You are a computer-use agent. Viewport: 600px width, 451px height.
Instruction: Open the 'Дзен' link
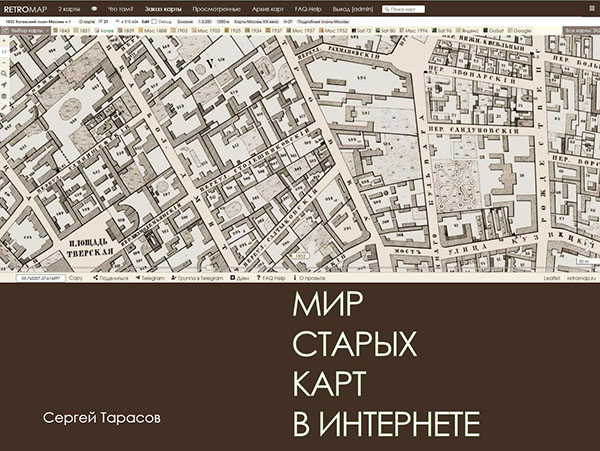[240, 278]
